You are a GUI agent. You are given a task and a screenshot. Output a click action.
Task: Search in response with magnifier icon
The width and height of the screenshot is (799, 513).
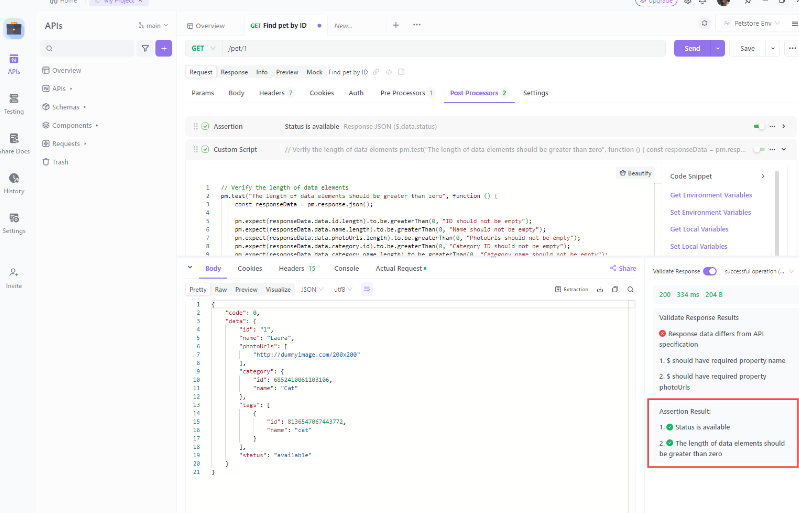click(630, 289)
